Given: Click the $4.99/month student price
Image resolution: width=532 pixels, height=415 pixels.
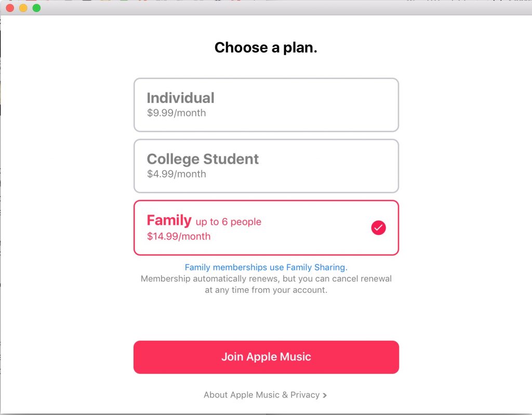Looking at the screenshot, I should point(177,174).
